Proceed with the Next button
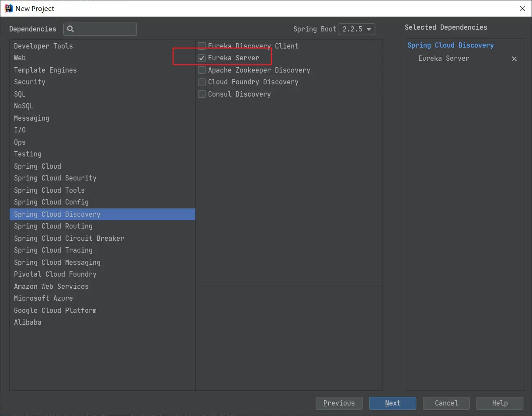The image size is (532, 416). (393, 403)
